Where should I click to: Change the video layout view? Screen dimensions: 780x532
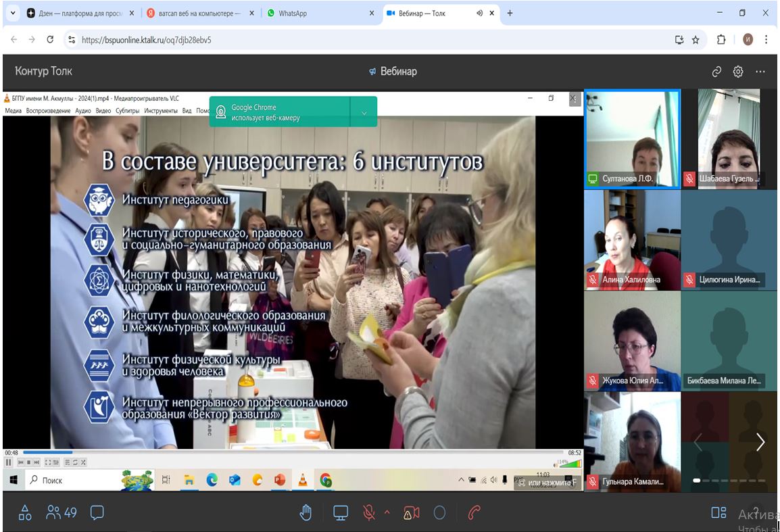coord(718,513)
